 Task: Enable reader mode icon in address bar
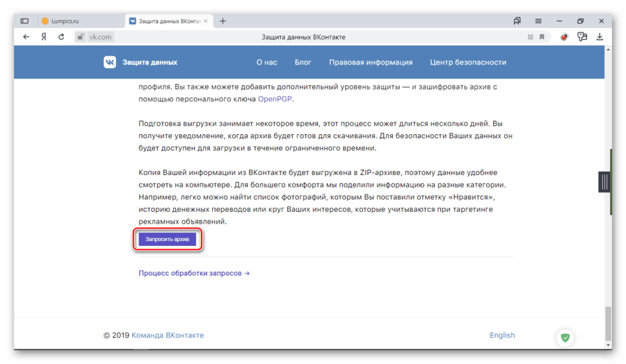coord(530,37)
